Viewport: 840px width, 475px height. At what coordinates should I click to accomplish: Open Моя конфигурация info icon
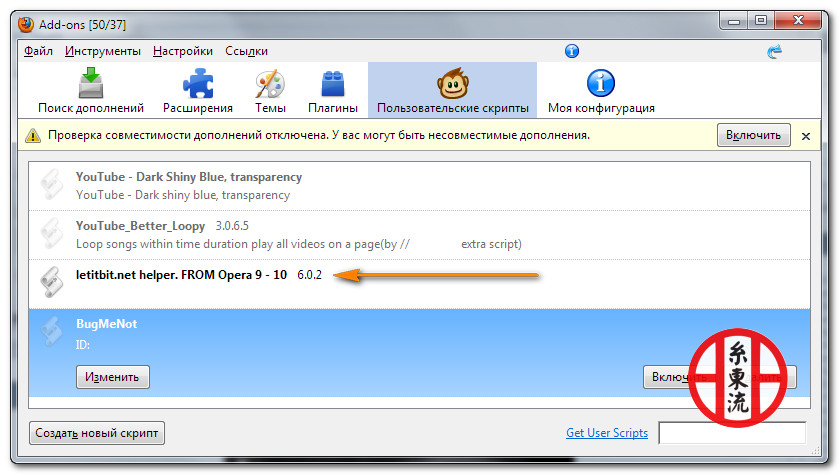pyautogui.click(x=601, y=83)
